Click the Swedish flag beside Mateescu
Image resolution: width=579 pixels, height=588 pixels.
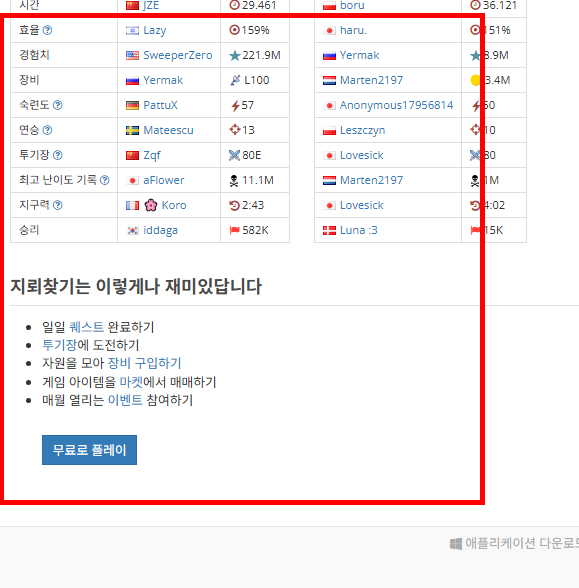[x=132, y=130]
